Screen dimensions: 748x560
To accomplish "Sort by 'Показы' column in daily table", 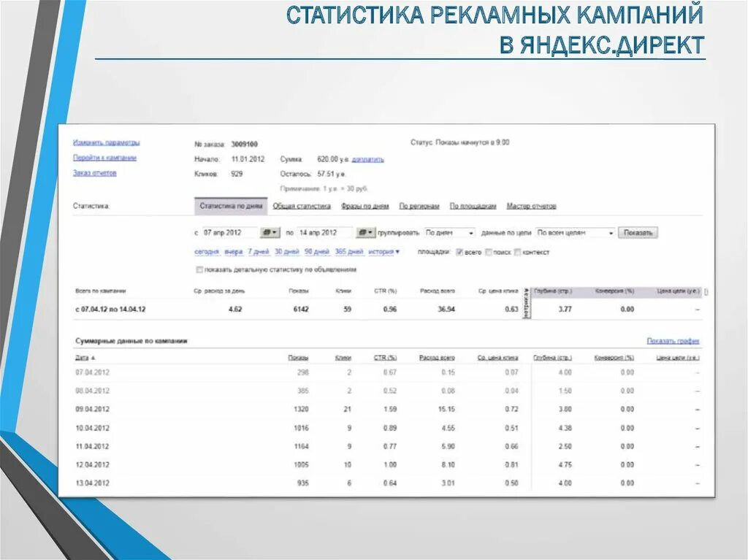I will click(x=298, y=358).
